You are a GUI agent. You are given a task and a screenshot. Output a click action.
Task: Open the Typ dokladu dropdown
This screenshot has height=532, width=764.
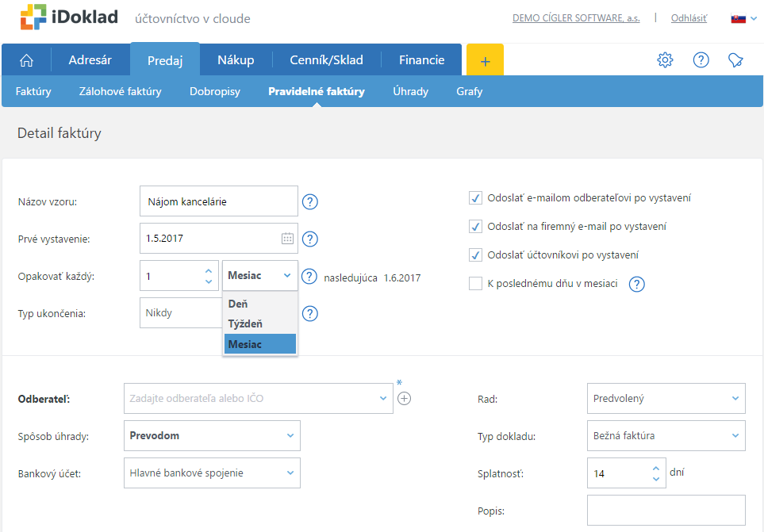click(666, 435)
